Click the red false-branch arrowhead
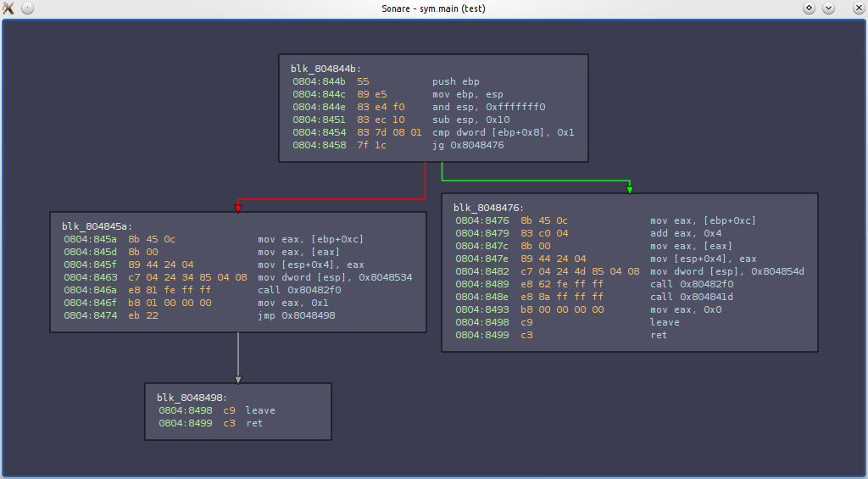The height and width of the screenshot is (479, 868). pos(238,209)
